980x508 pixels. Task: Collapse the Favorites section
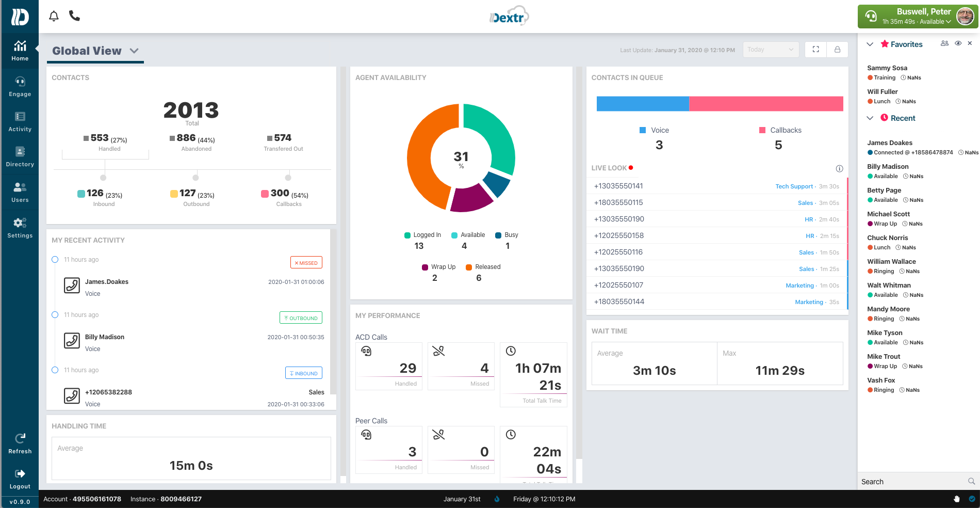click(x=870, y=44)
